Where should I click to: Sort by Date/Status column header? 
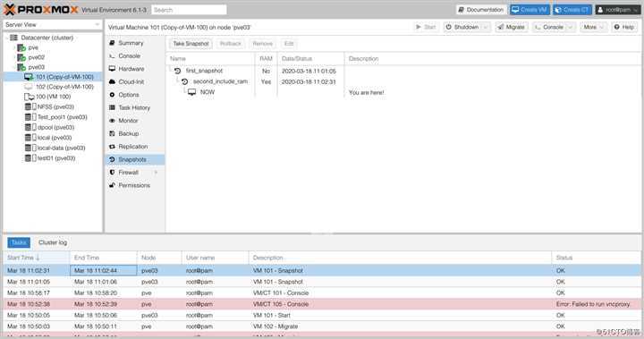click(x=310, y=59)
